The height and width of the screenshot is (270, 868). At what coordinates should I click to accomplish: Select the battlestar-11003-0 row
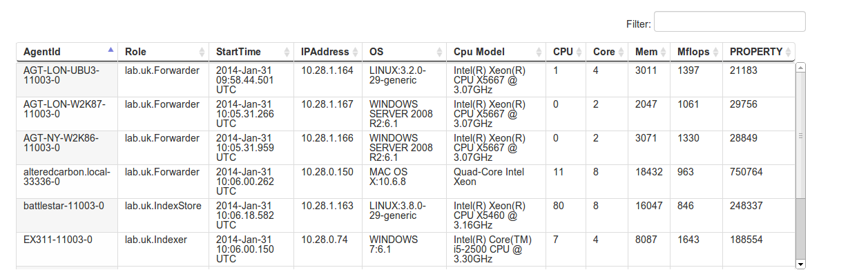[x=405, y=215]
